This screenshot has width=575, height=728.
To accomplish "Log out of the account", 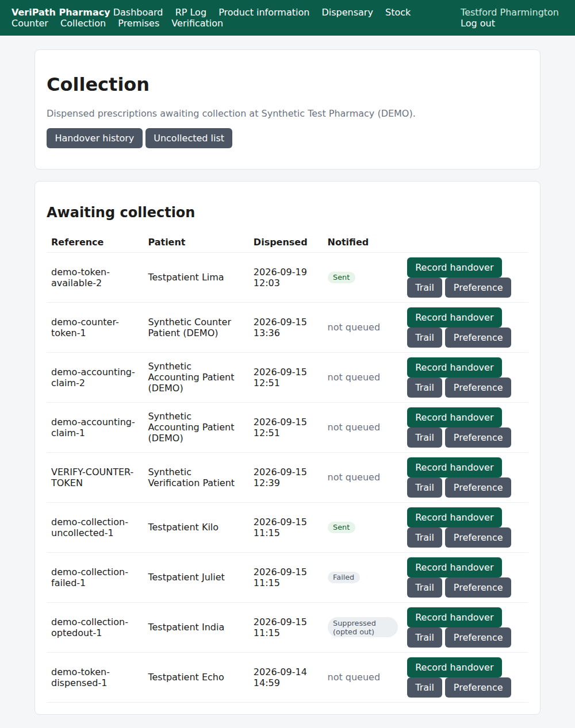I will click(478, 23).
